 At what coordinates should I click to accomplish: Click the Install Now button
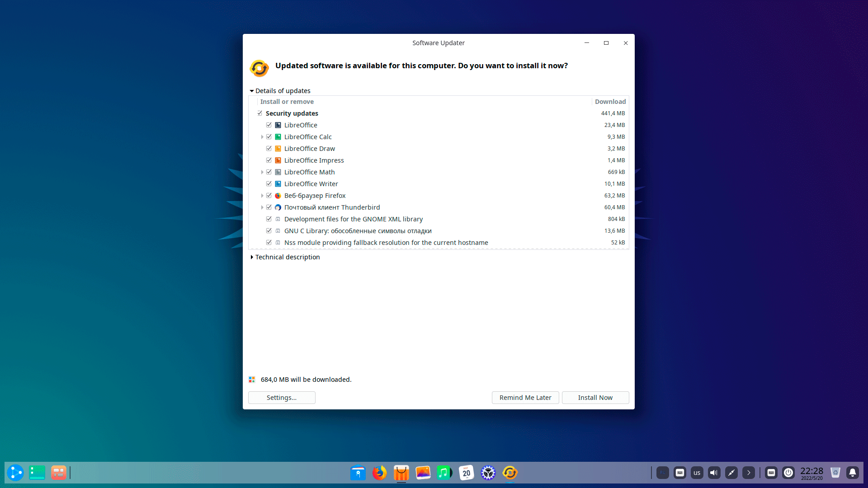point(595,398)
